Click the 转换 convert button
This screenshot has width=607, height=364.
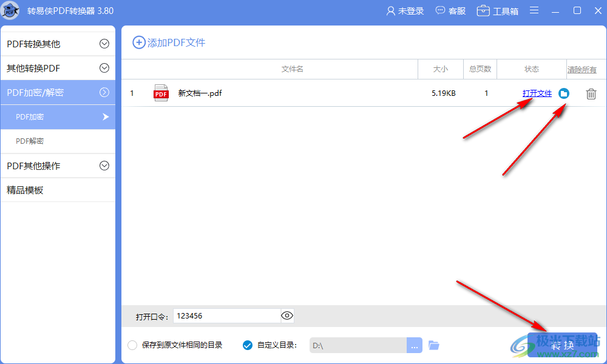563,345
